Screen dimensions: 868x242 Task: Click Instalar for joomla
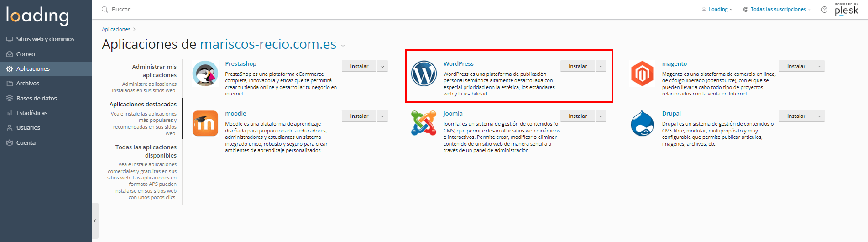(x=578, y=116)
